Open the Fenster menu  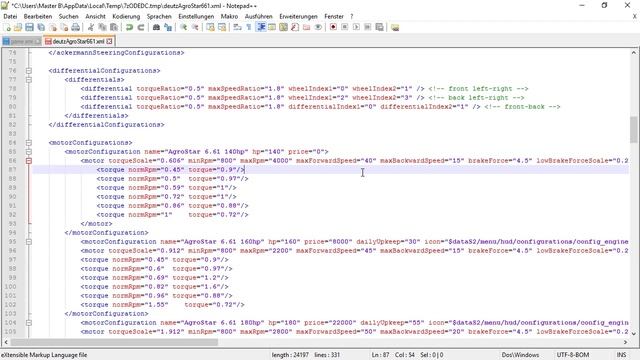(334, 16)
